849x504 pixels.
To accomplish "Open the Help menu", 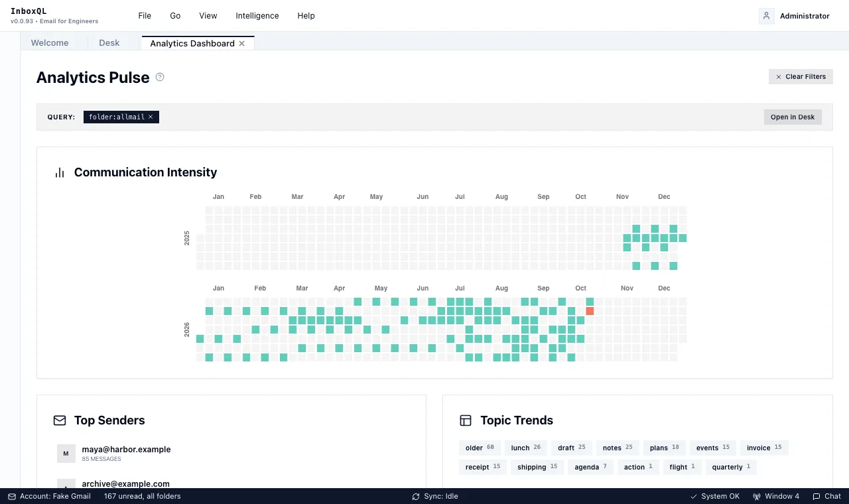I will coord(306,16).
